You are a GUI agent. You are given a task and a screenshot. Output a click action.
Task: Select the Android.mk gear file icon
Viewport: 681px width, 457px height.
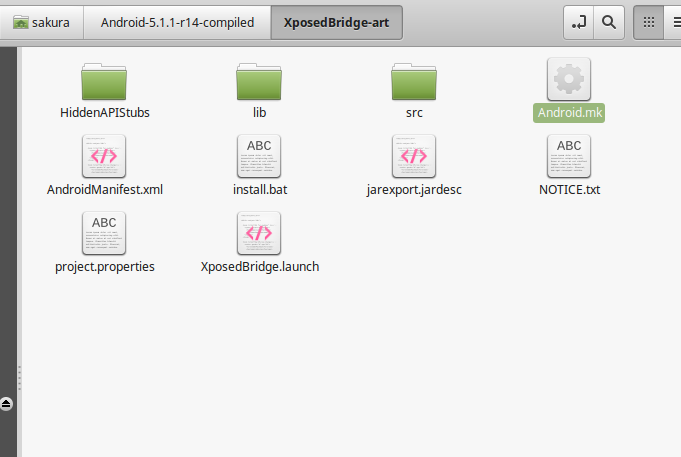(x=569, y=79)
